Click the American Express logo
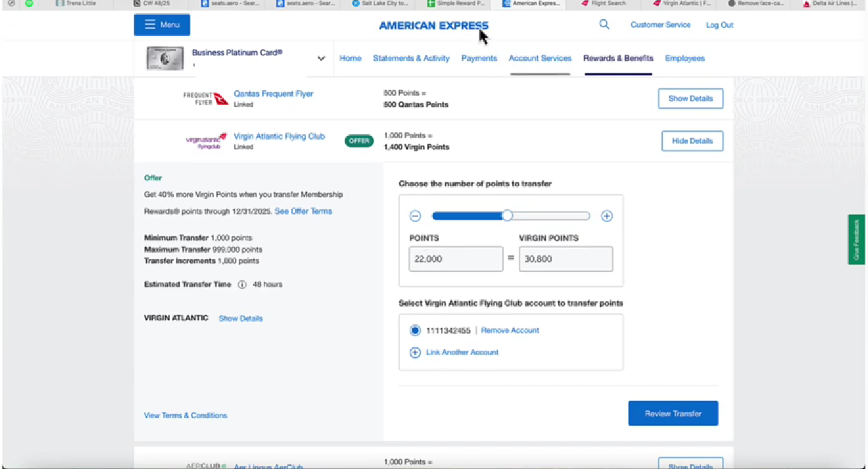 [433, 26]
